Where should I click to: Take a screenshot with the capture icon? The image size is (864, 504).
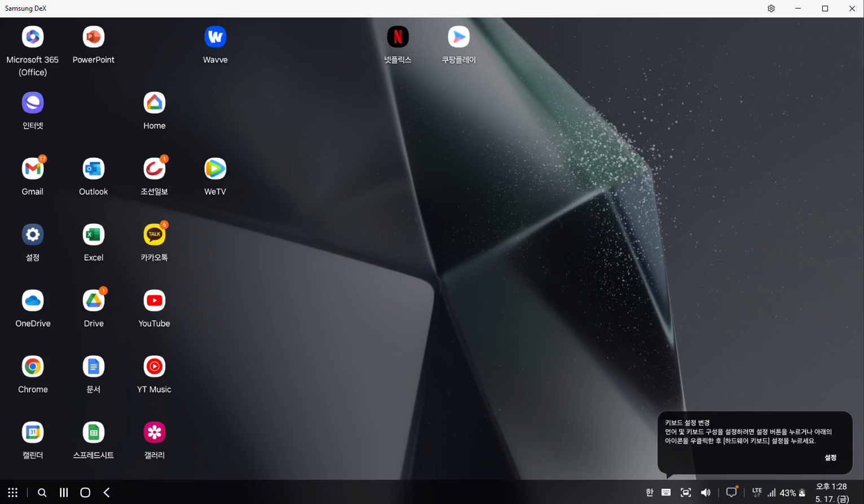point(686,493)
